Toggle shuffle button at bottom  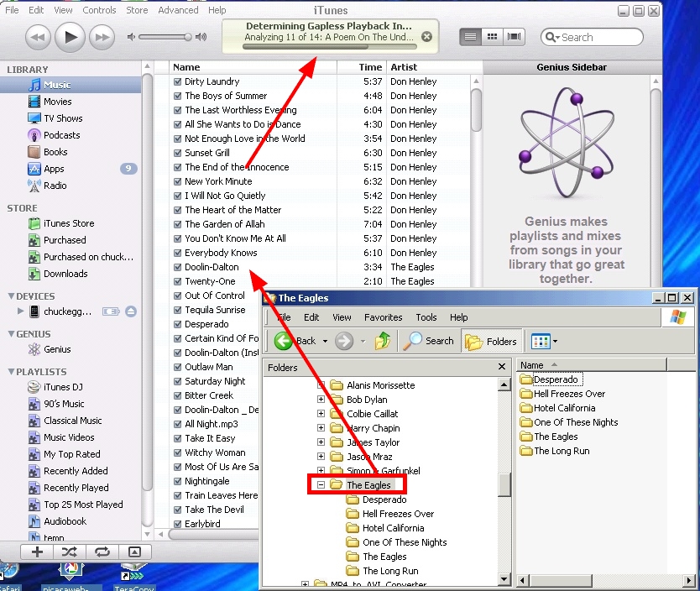[69, 552]
